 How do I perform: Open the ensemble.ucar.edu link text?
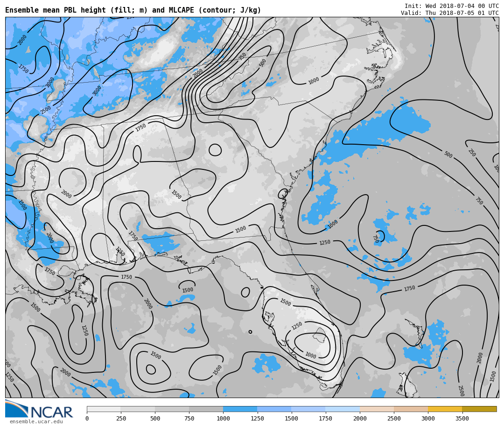[x=36, y=421]
